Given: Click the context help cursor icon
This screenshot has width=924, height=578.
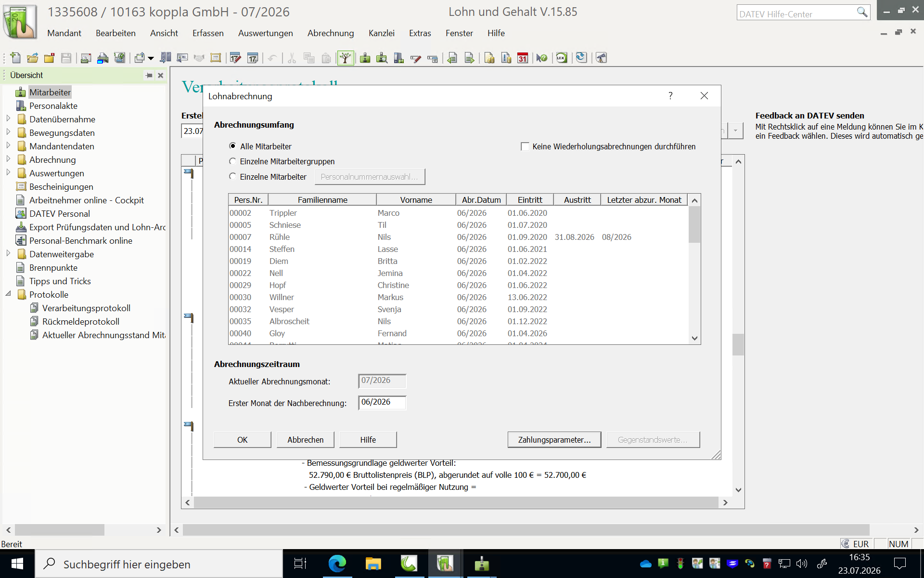Looking at the screenshot, I should pyautogui.click(x=541, y=58).
